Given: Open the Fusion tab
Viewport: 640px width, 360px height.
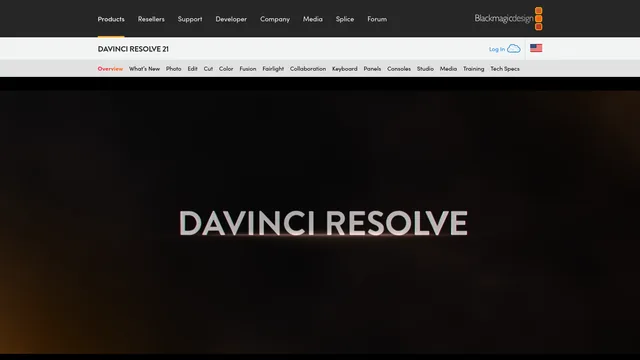Looking at the screenshot, I should tap(248, 69).
